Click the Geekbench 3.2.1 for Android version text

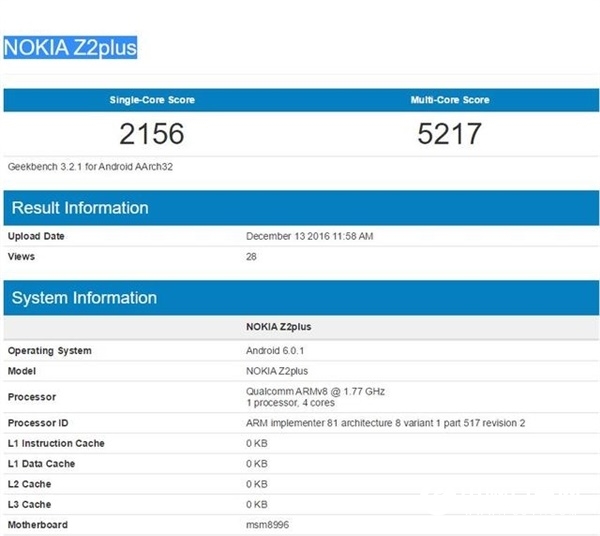coord(92,166)
